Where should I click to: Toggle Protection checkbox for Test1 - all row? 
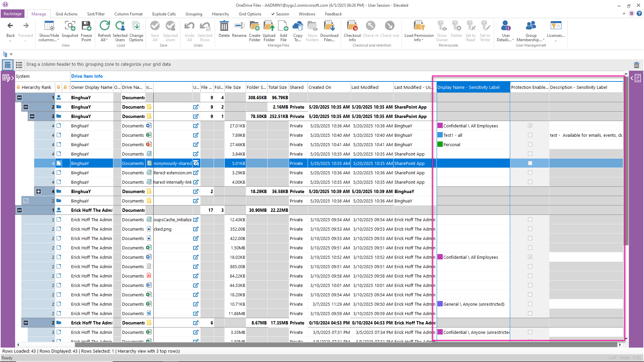(530, 135)
